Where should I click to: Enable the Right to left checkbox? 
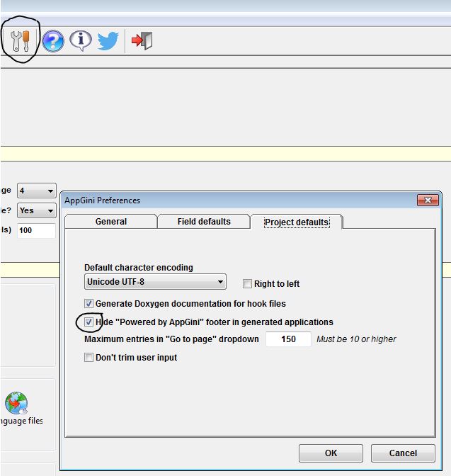[247, 284]
